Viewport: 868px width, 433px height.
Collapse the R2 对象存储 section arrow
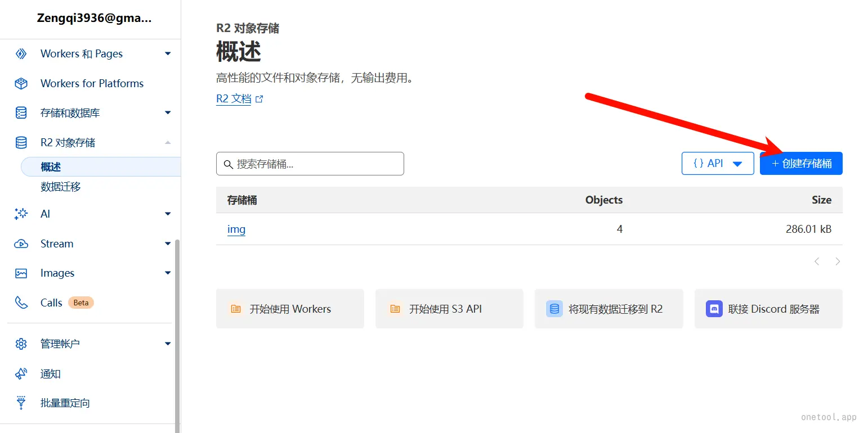click(168, 143)
